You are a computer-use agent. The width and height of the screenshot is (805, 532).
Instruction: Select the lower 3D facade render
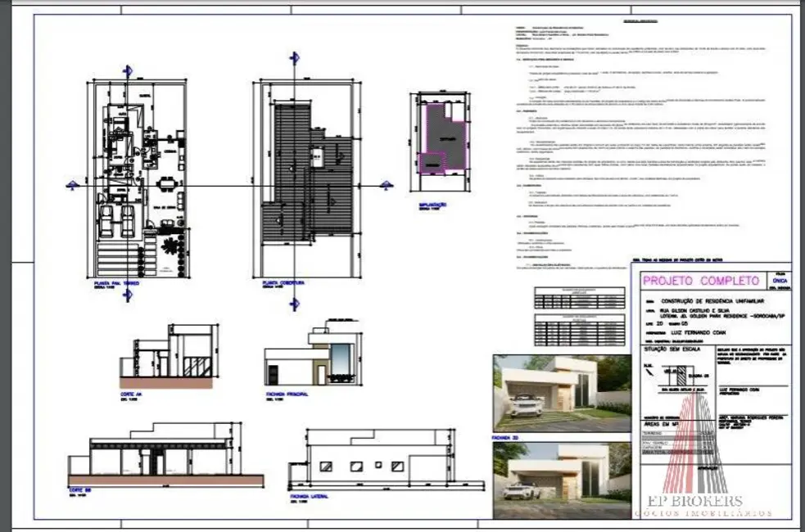point(562,480)
